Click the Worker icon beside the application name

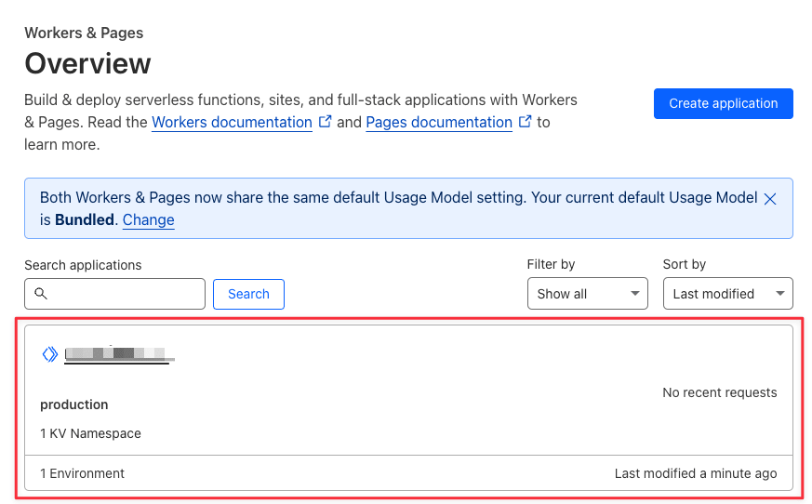point(49,354)
